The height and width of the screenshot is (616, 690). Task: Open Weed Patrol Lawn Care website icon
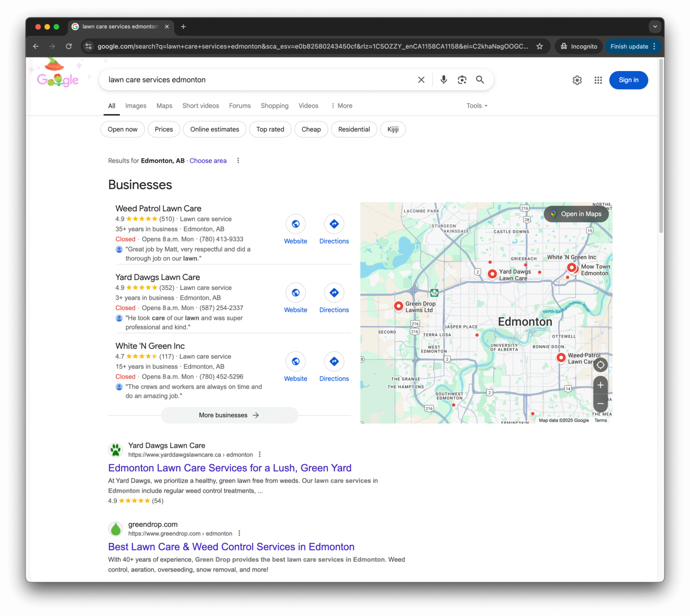pyautogui.click(x=296, y=224)
